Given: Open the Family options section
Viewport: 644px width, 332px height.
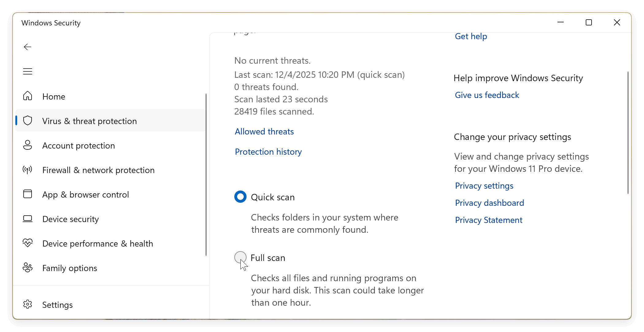Looking at the screenshot, I should pos(69,268).
